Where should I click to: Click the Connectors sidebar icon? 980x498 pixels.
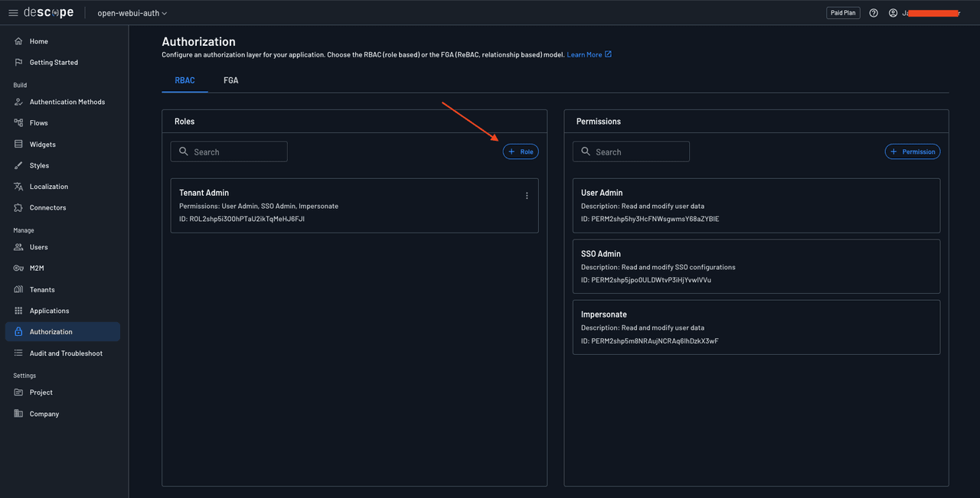(x=18, y=208)
